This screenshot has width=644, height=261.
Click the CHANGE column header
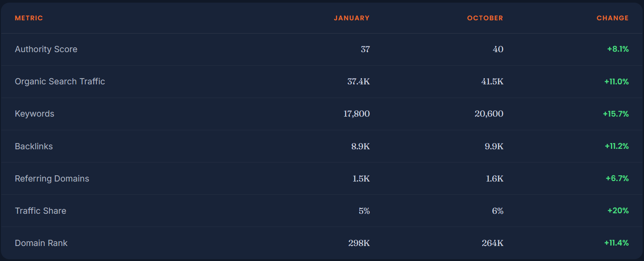[x=613, y=18]
